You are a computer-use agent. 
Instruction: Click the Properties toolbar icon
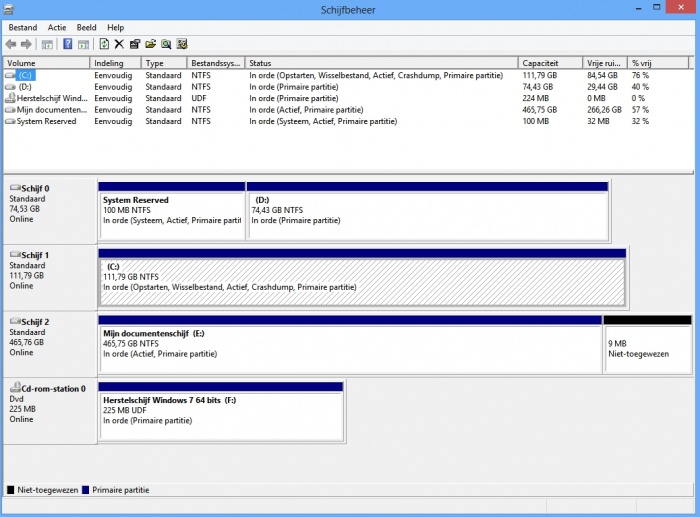click(x=135, y=44)
